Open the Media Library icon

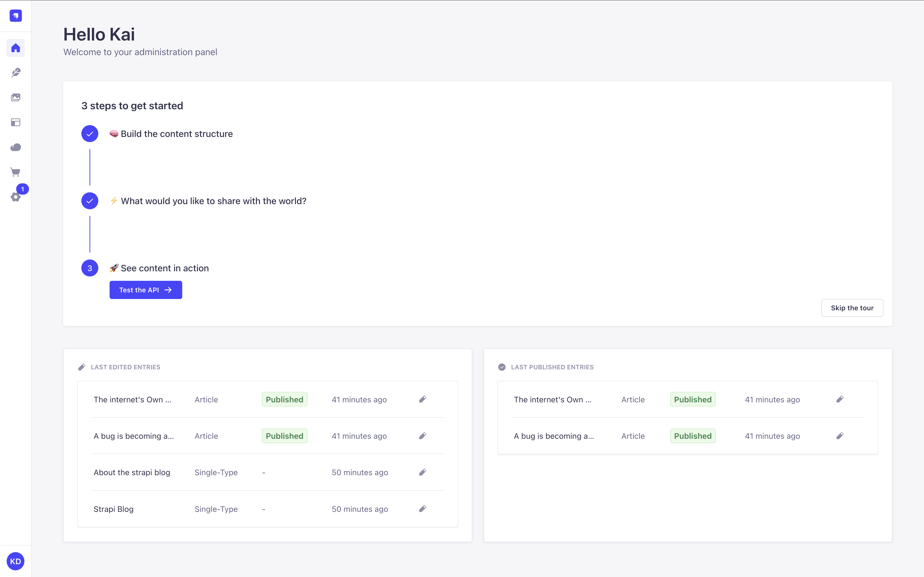pyautogui.click(x=16, y=97)
